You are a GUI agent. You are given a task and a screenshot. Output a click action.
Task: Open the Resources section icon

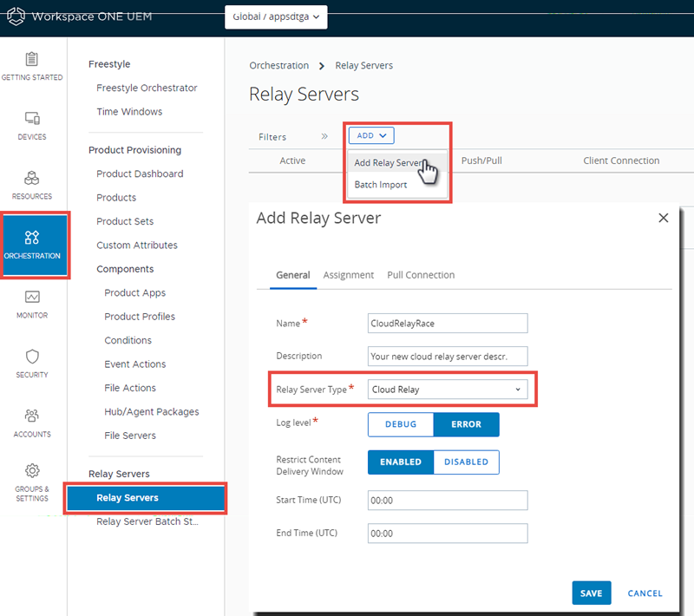(32, 178)
